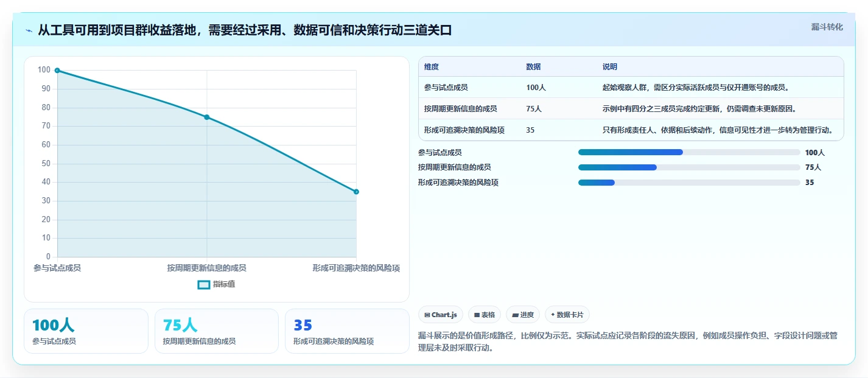Click the 维度 table column header

[432, 67]
